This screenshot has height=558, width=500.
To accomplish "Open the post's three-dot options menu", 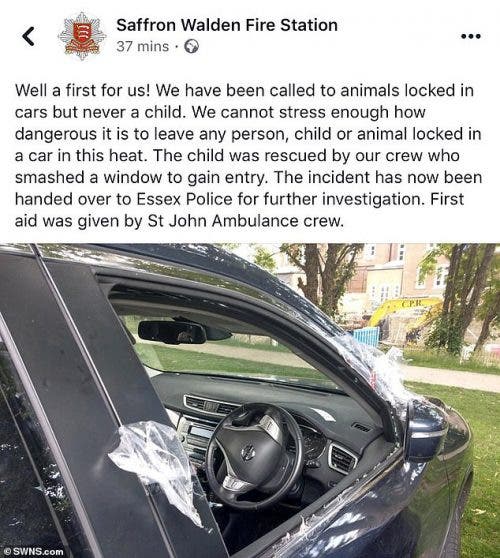I will pyautogui.click(x=471, y=36).
